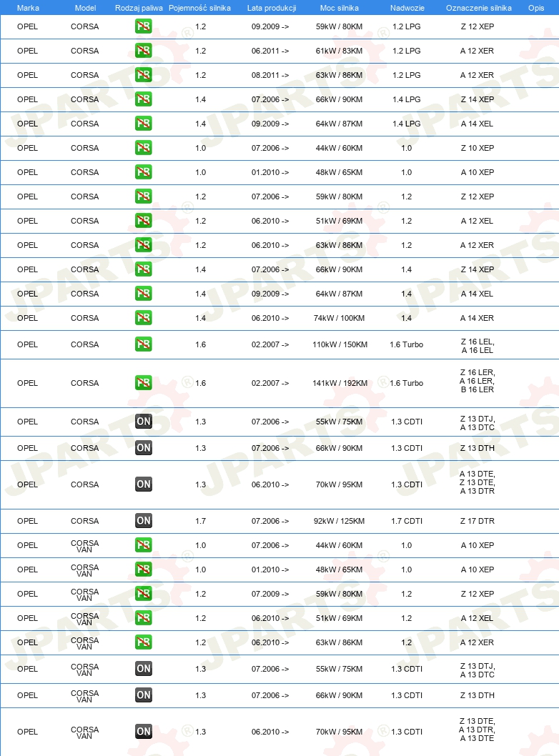Click the '74kW / 100KM' power cell
559x756 pixels.
pos(339,318)
